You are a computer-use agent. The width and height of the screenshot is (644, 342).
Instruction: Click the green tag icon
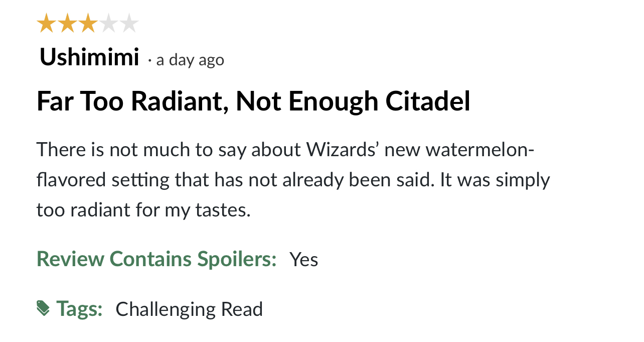coord(44,308)
